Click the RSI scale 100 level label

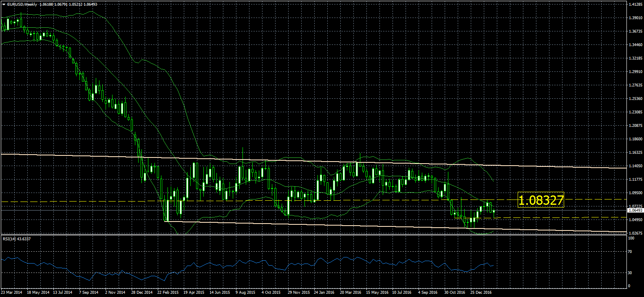[x=631, y=238]
